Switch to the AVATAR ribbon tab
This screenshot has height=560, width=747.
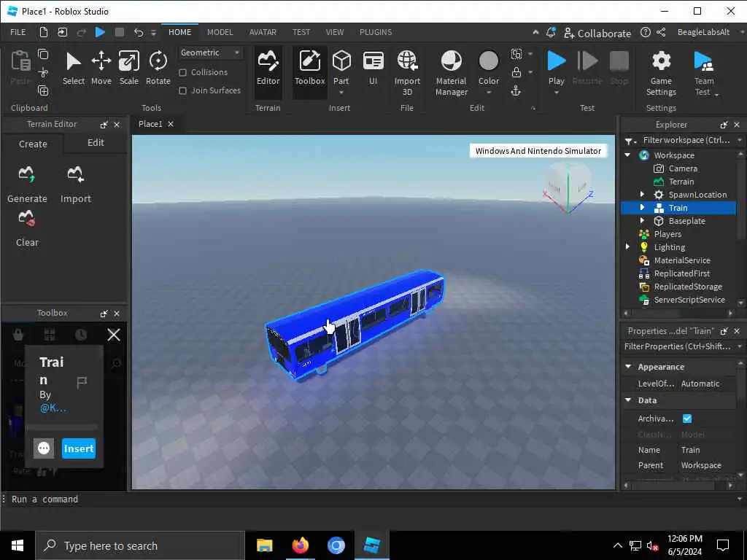click(x=263, y=32)
